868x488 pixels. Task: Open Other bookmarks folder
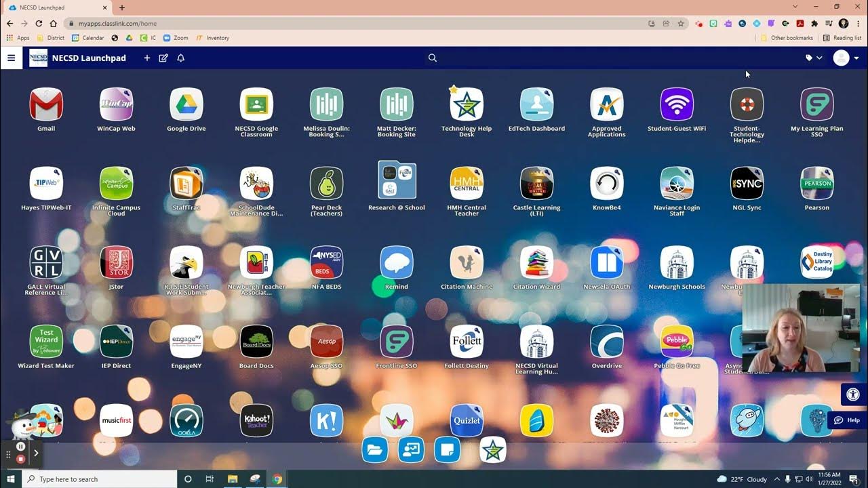pyautogui.click(x=787, y=38)
